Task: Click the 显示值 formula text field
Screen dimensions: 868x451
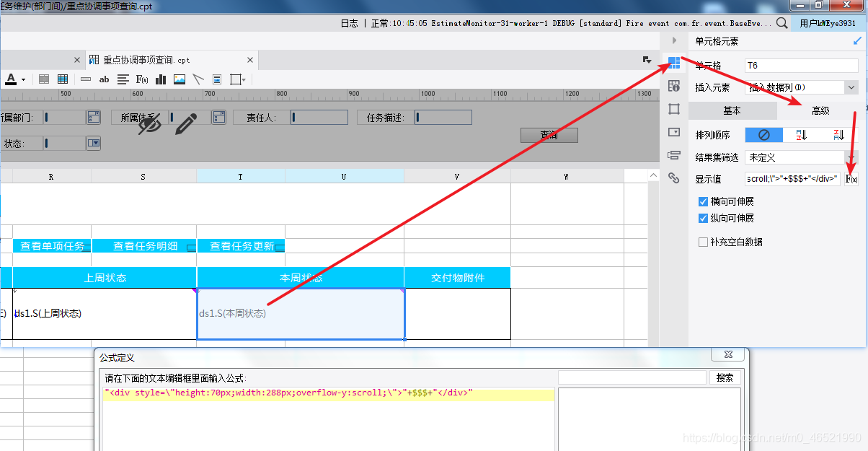Action: click(792, 179)
